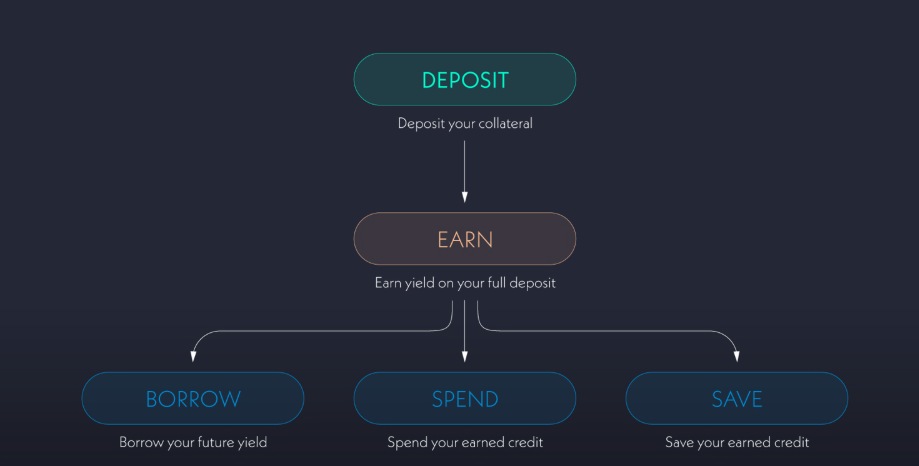Select the 'Spend your earned credit' caption

(x=464, y=442)
